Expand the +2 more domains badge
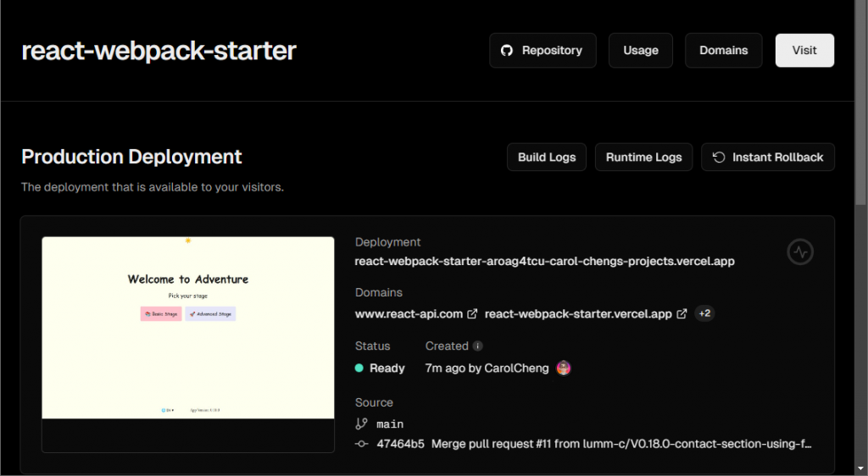 [x=704, y=313]
